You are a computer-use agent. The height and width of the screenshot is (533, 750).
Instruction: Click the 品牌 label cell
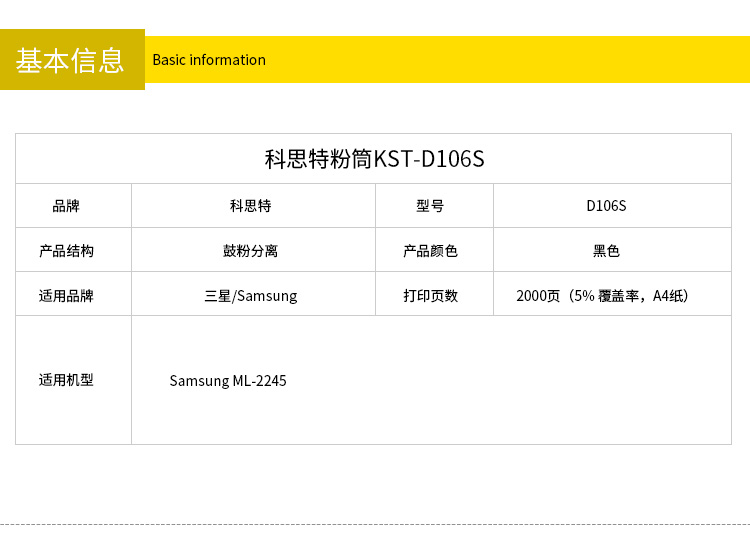[66, 206]
